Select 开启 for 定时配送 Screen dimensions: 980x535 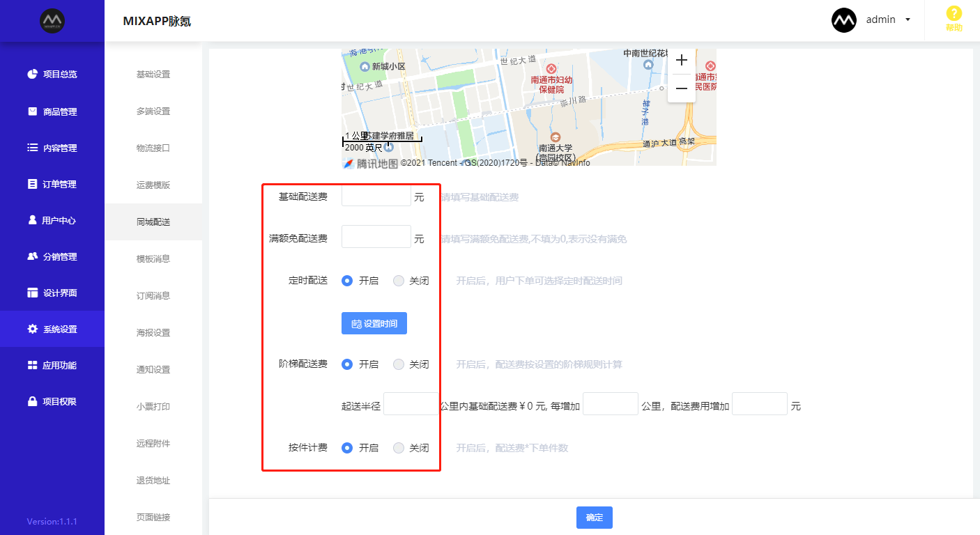347,281
